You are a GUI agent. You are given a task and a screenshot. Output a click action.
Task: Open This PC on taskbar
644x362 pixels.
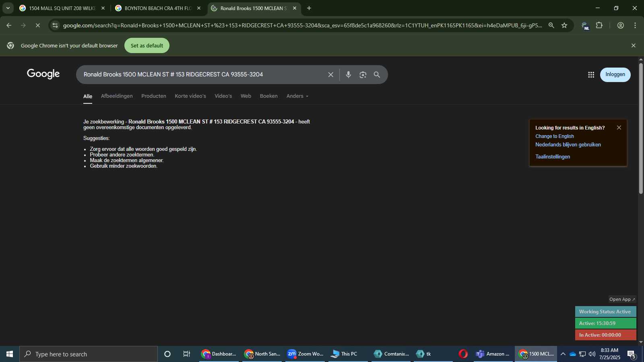348,354
